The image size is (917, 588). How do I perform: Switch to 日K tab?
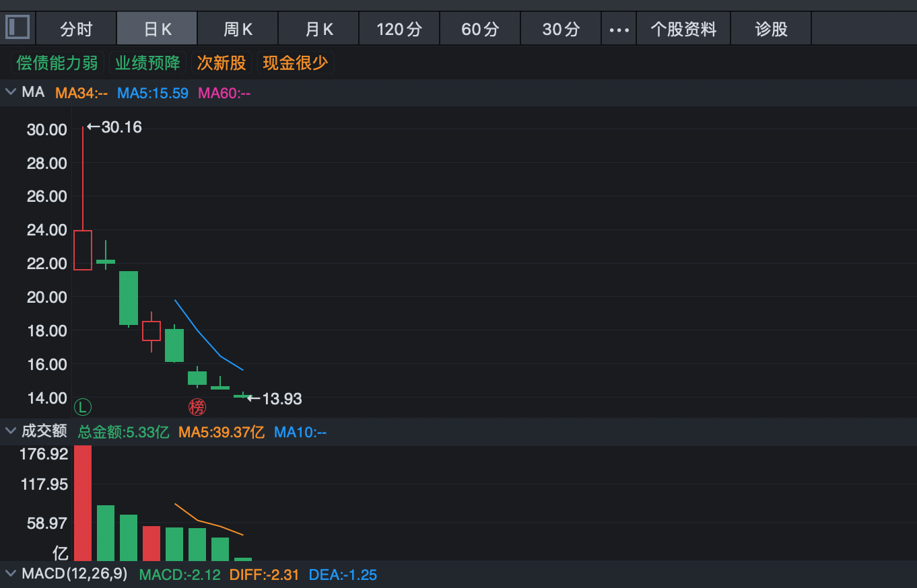click(x=158, y=30)
